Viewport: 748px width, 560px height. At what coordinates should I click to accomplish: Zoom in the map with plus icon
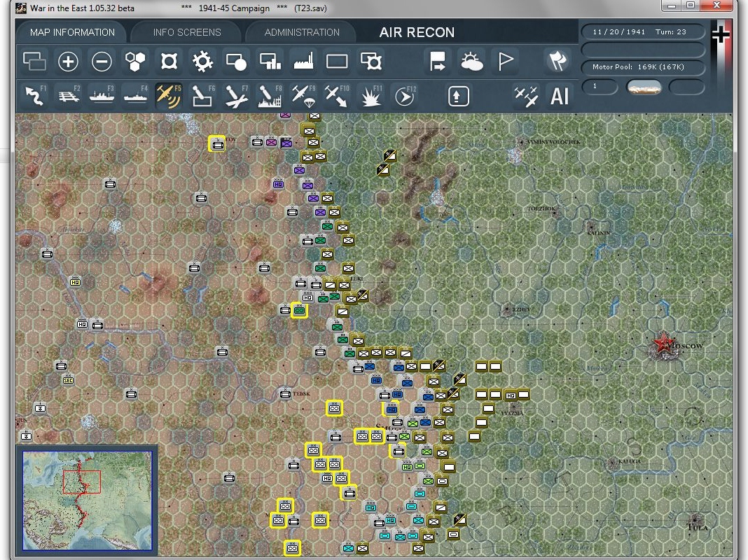68,62
